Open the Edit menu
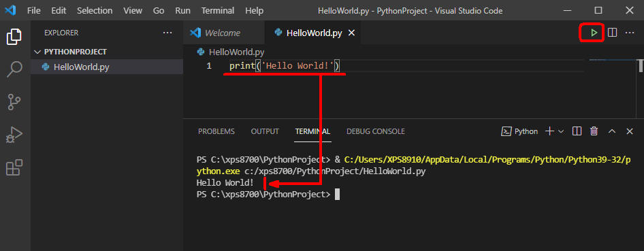This screenshot has height=251, width=644. pos(59,11)
